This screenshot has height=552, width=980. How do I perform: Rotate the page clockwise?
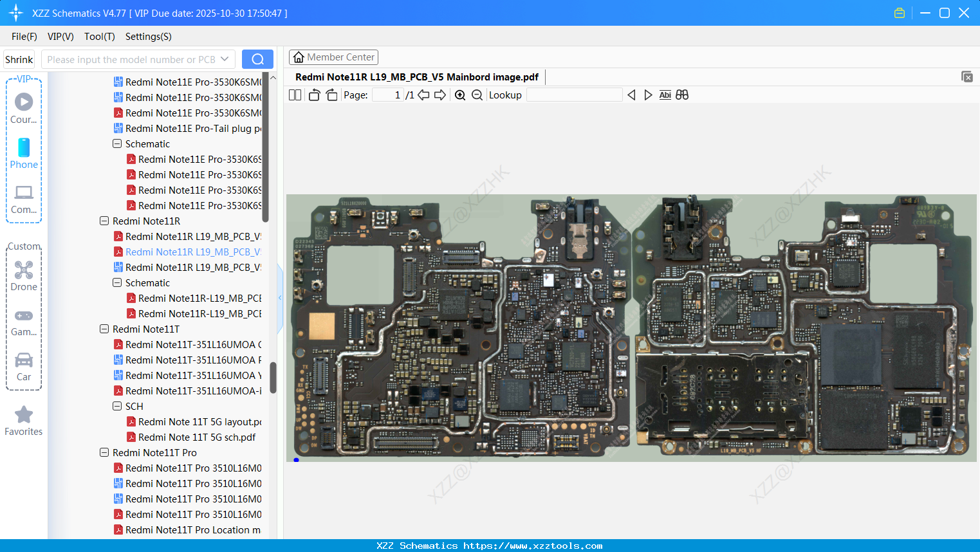pos(331,94)
